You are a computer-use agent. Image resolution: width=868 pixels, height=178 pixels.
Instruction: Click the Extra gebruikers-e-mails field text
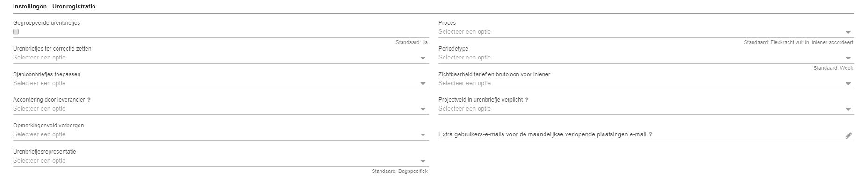click(x=542, y=134)
